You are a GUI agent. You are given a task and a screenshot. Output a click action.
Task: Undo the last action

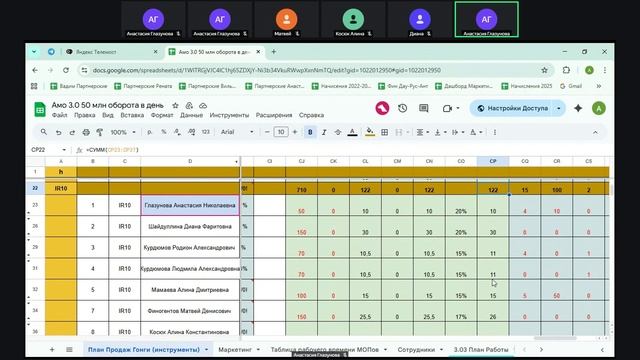58,132
